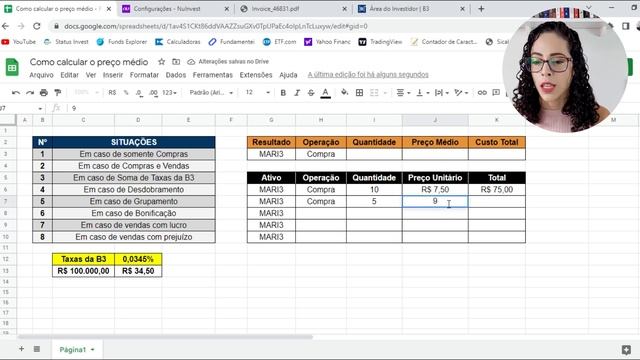The image size is (640, 360).
Task: Rename the document title
Action: click(x=89, y=62)
